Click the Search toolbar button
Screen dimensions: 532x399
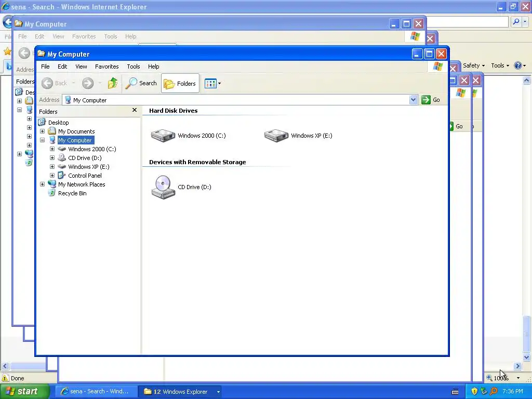pos(141,83)
